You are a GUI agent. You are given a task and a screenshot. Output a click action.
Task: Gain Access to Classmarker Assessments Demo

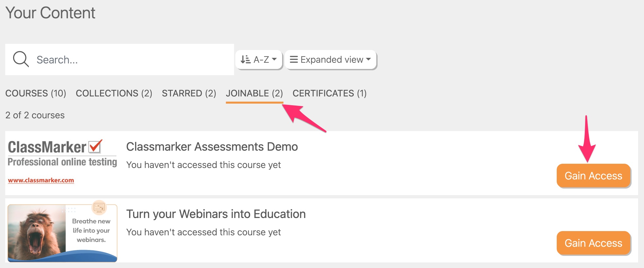click(593, 176)
